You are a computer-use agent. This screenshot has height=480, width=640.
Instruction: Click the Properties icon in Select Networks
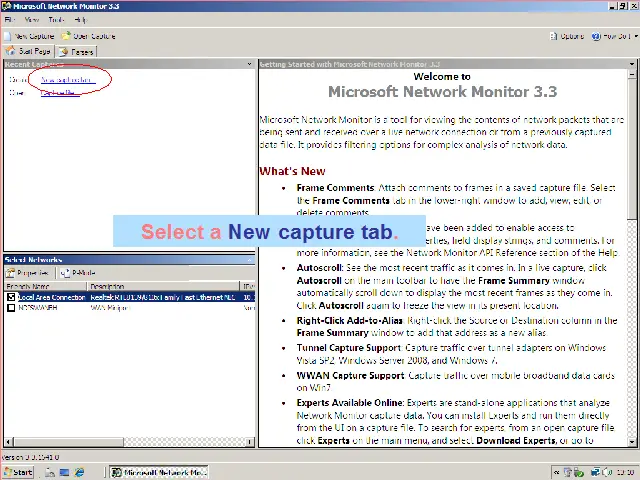pyautogui.click(x=10, y=273)
